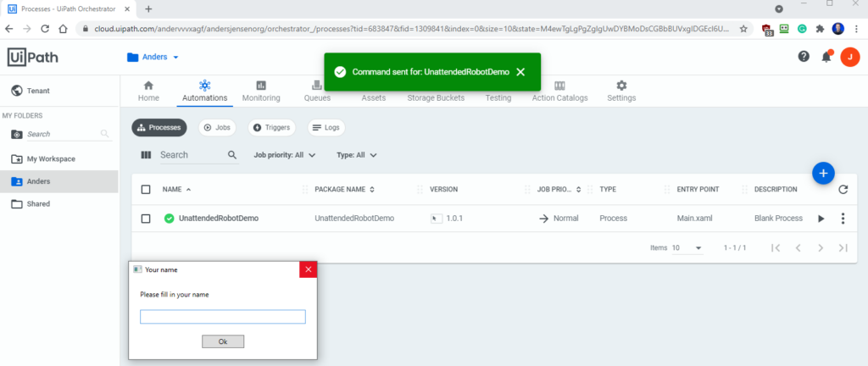The height and width of the screenshot is (366, 868).
Task: Click the name input field in dialog
Action: coord(223,317)
